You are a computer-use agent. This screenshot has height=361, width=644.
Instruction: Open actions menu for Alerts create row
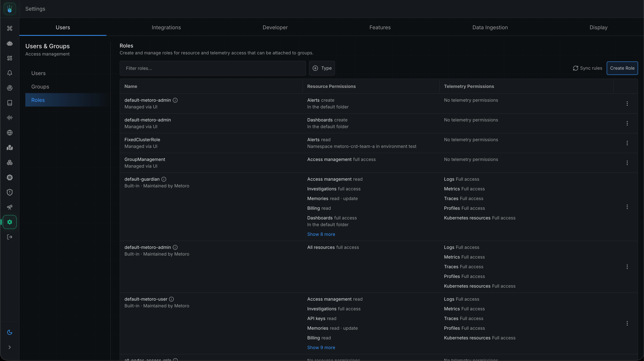[x=627, y=103]
